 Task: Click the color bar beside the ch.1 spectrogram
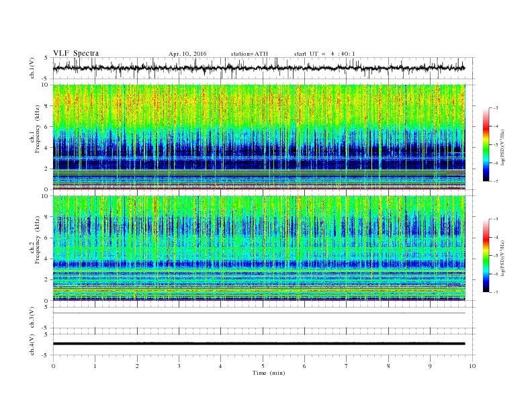(486, 145)
